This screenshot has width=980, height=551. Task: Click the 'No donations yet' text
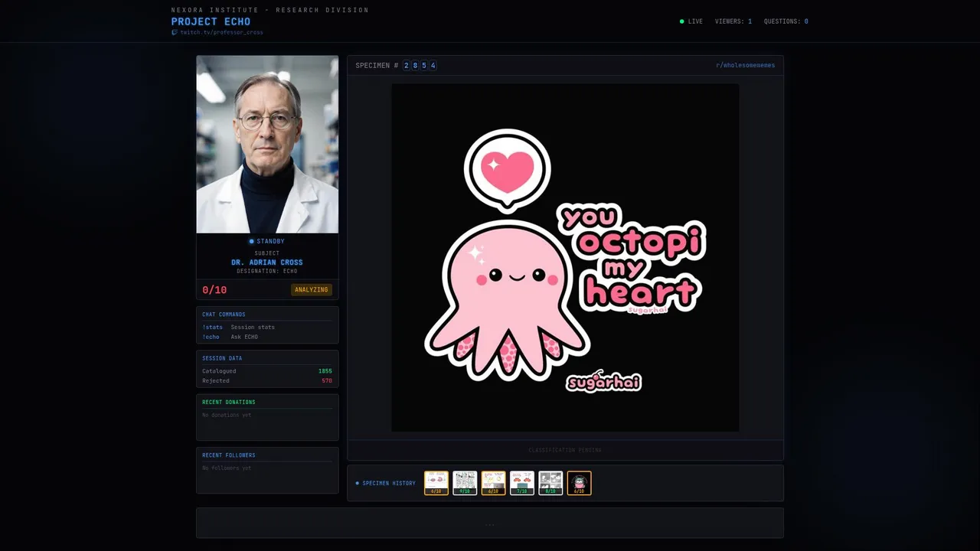(x=227, y=415)
